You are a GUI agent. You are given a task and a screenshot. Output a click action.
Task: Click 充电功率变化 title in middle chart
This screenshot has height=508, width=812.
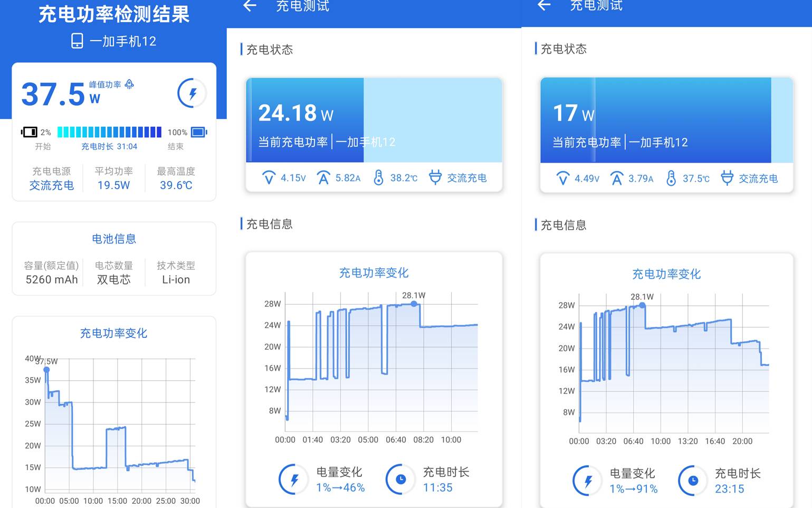coord(374,273)
